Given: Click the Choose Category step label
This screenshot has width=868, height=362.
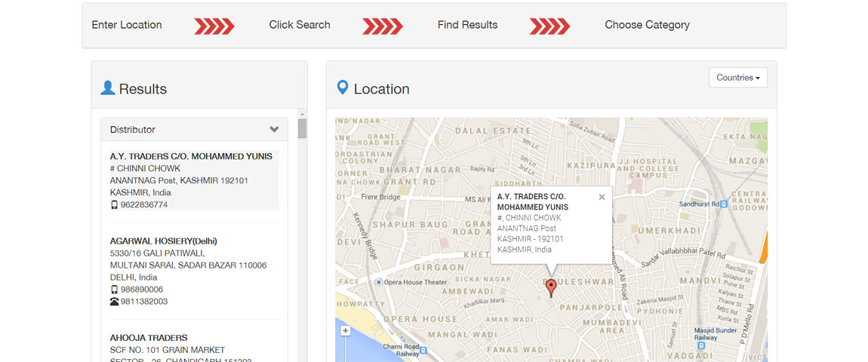Looking at the screenshot, I should coord(647,25).
